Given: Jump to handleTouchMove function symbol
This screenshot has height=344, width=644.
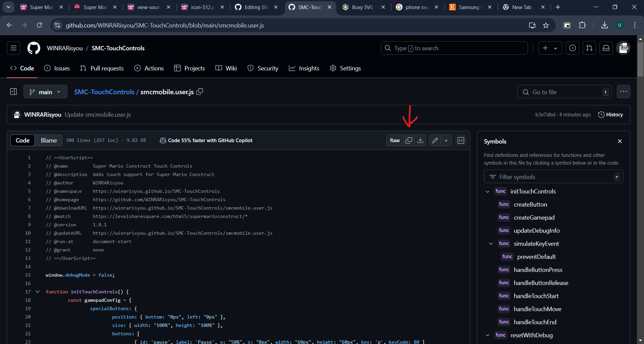Looking at the screenshot, I should tap(537, 309).
